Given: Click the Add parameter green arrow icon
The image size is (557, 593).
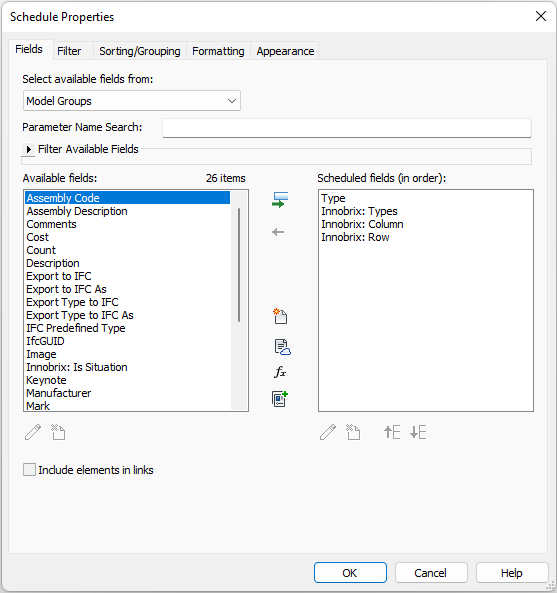Looking at the screenshot, I should pos(280,200).
